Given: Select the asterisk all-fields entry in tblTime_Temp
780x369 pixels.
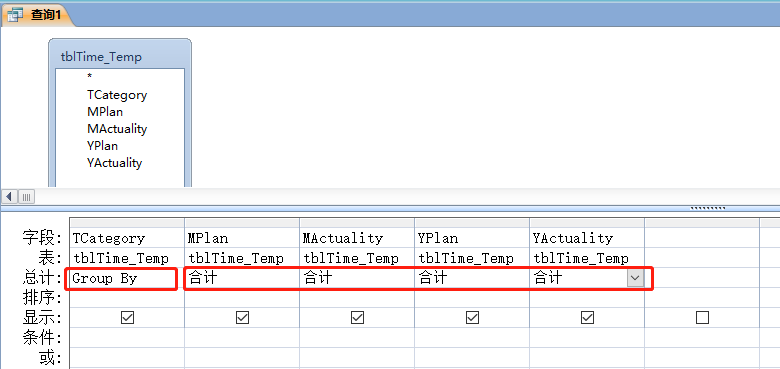Looking at the screenshot, I should tap(90, 77).
